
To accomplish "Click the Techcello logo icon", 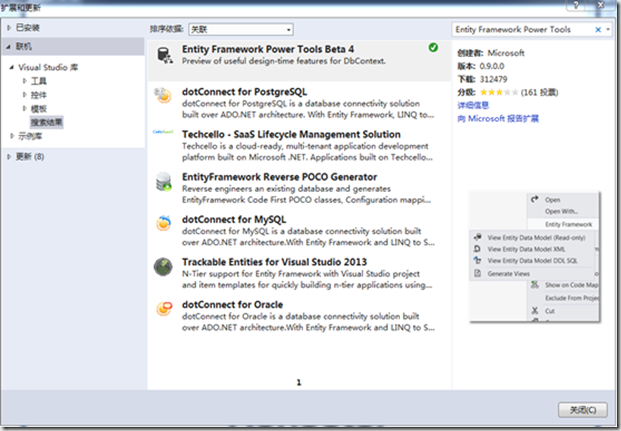I will [163, 132].
